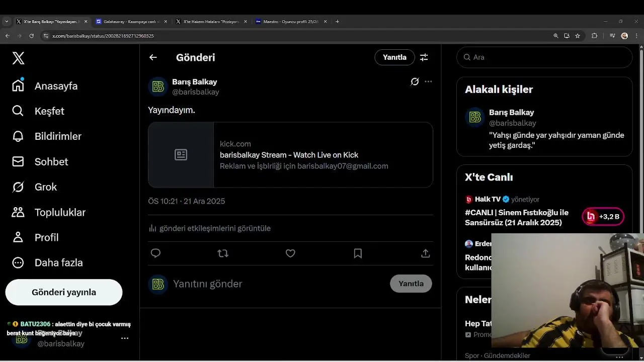
Task: Close the Maestro Oyuncu profili tab
Action: [x=325, y=22]
